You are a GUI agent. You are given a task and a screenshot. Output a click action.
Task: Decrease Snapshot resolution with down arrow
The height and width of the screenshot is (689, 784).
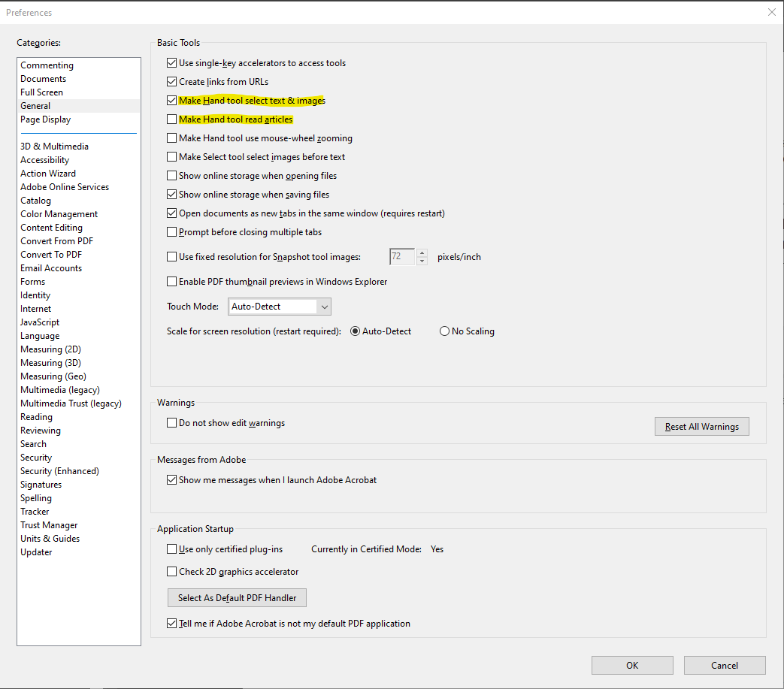point(422,261)
